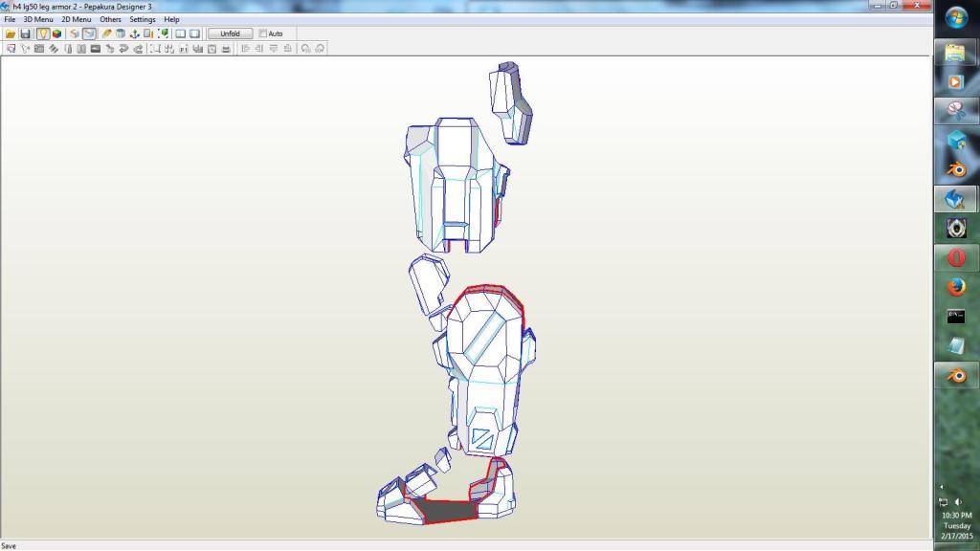Screen dimensions: 980x551
Task: Toggle the highlighted envelope-like toolbar icon
Action: pos(89,33)
